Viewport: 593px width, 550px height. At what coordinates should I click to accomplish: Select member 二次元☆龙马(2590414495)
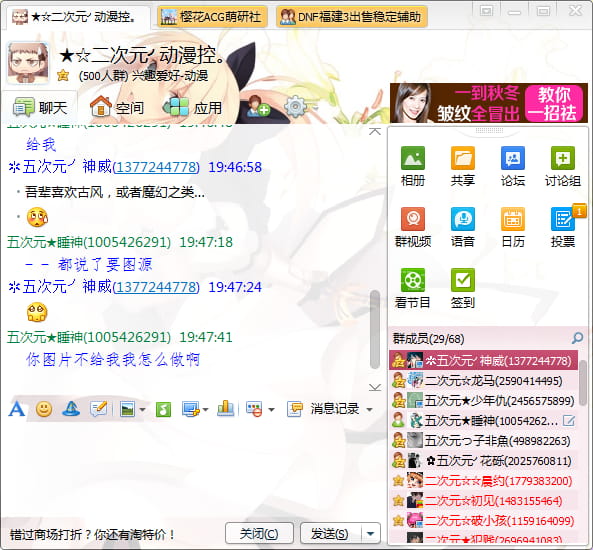click(x=483, y=380)
